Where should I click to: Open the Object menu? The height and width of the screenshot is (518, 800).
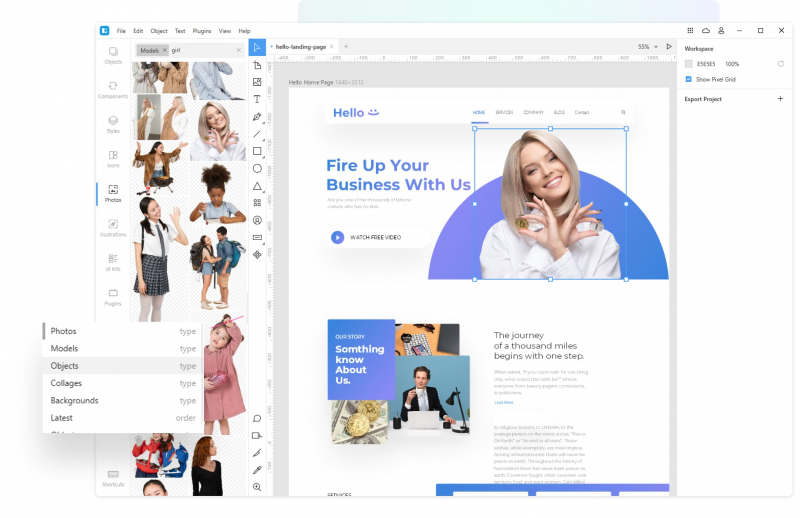159,31
